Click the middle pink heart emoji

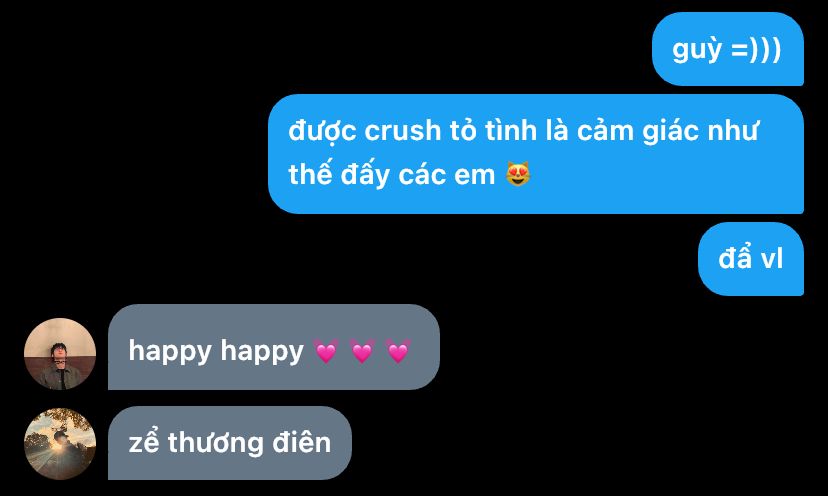[x=362, y=351]
